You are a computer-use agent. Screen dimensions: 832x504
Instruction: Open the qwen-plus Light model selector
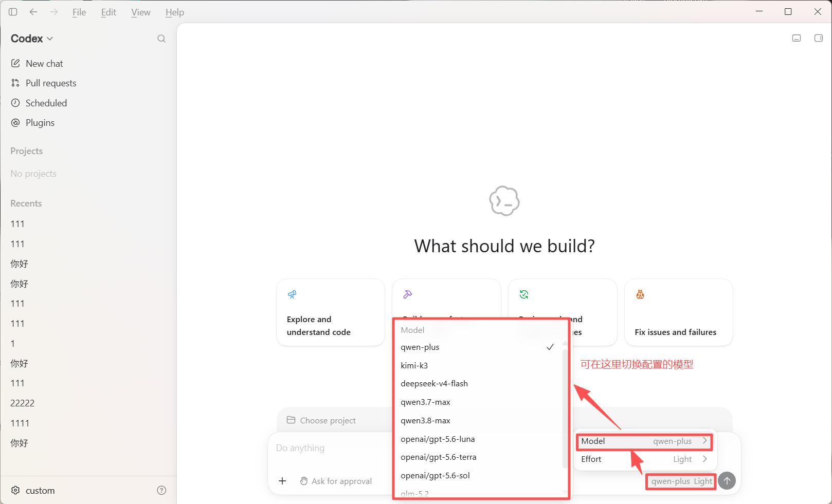[x=681, y=481]
